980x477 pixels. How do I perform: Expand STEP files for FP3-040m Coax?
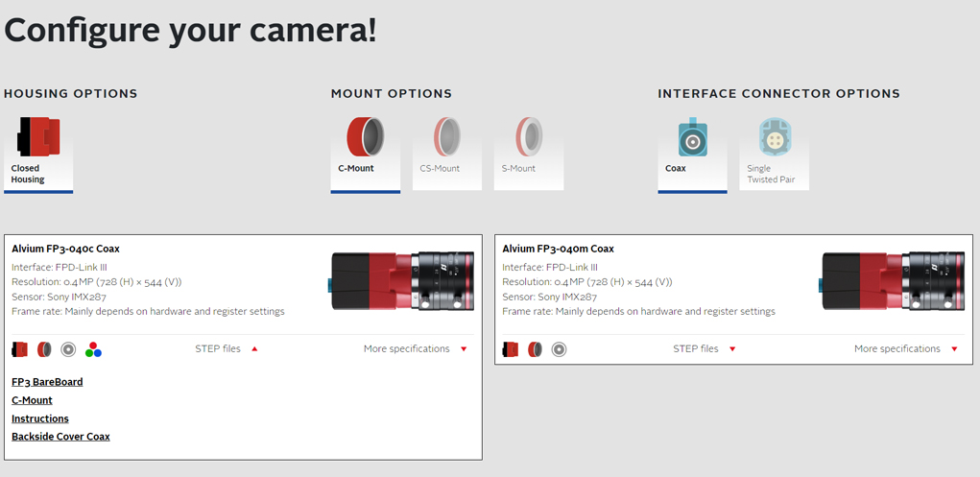705,349
